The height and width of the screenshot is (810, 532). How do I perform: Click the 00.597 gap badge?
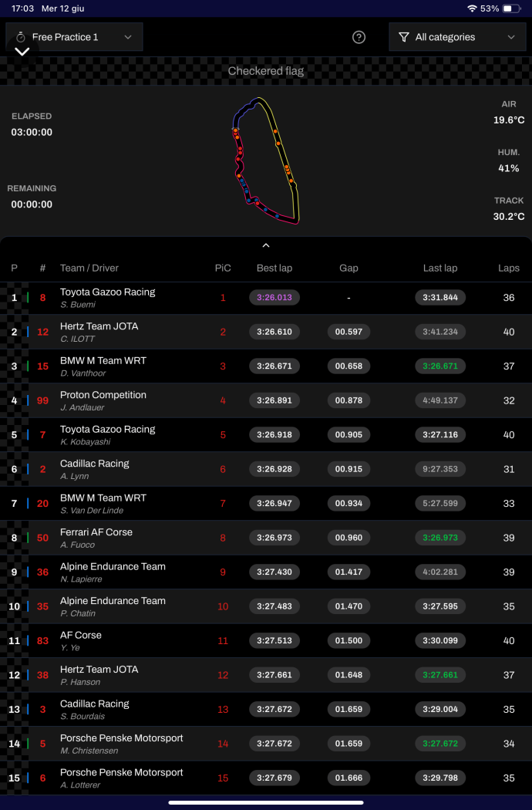pos(348,332)
